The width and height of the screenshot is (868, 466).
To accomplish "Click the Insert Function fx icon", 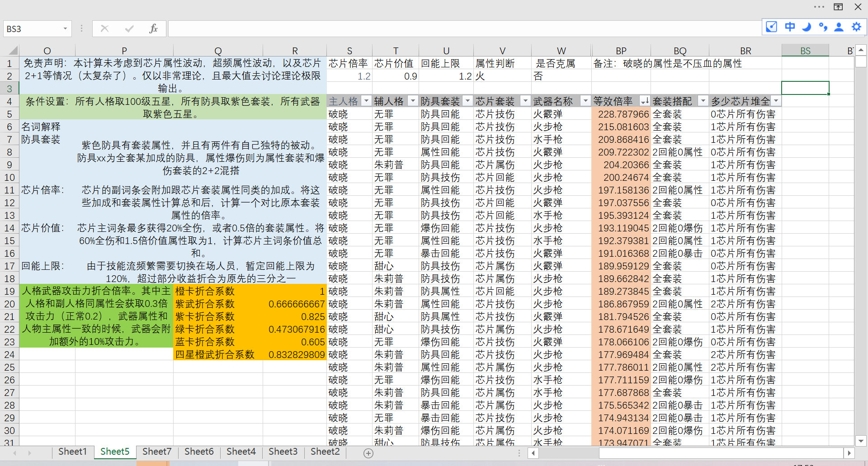I will [x=153, y=28].
